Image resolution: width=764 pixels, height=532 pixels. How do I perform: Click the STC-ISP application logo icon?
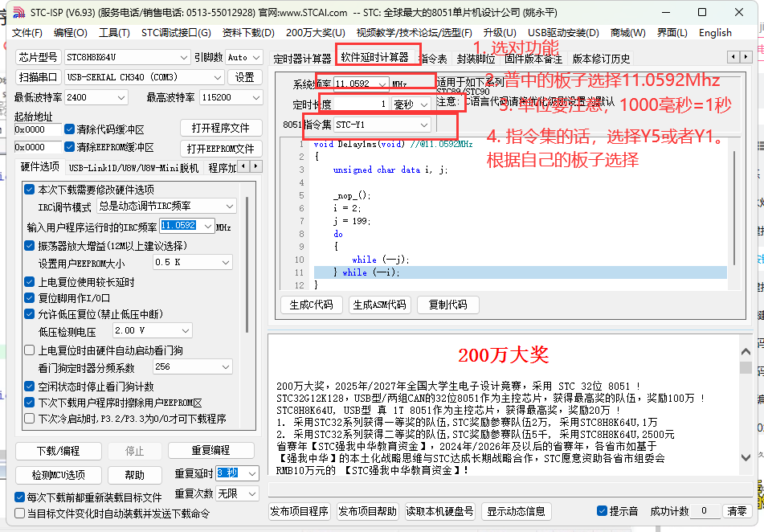[x=18, y=12]
